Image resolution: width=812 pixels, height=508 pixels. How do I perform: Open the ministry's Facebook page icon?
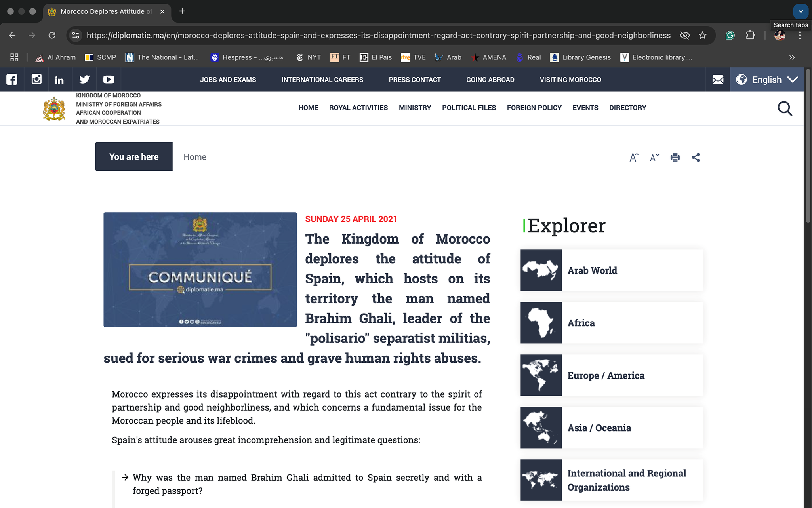coord(12,80)
